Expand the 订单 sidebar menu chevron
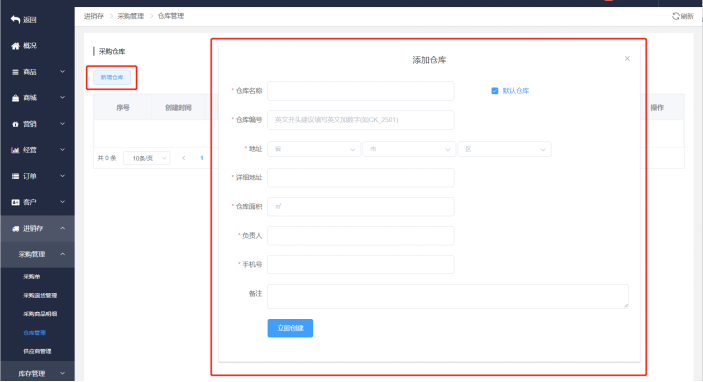This screenshot has width=703, height=382. click(x=62, y=176)
